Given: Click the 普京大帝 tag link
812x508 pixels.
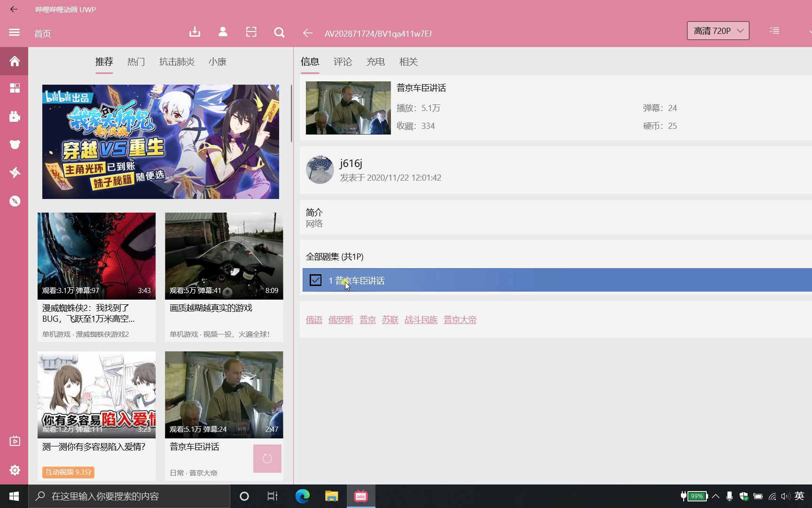Looking at the screenshot, I should [460, 320].
